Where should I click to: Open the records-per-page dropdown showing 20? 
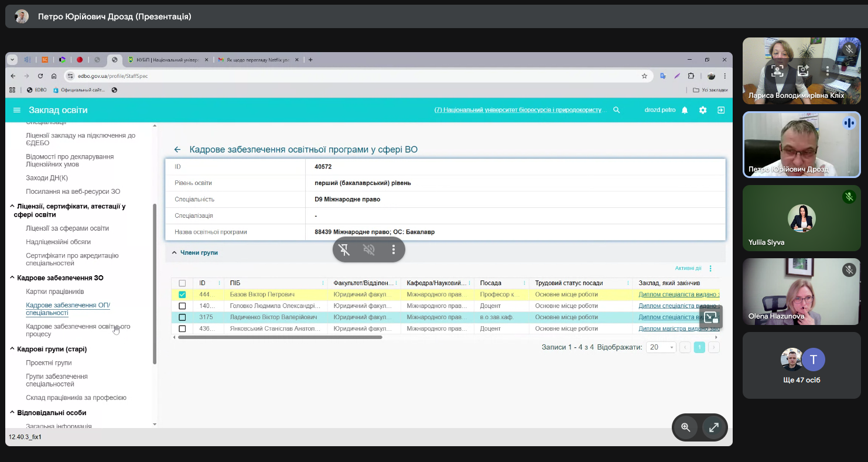660,347
